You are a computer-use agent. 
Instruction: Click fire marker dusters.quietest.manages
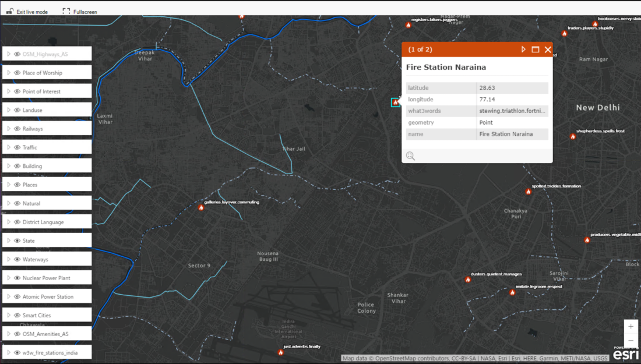[x=468, y=280]
